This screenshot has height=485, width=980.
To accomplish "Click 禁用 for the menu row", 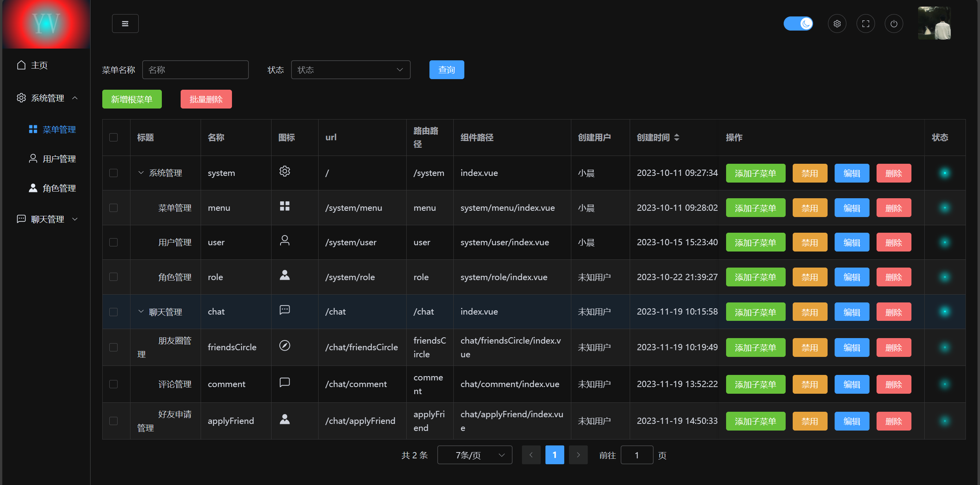I will (810, 208).
